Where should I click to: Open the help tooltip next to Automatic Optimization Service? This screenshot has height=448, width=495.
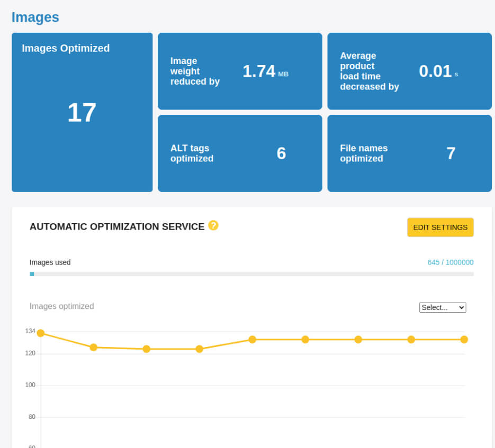tap(213, 225)
